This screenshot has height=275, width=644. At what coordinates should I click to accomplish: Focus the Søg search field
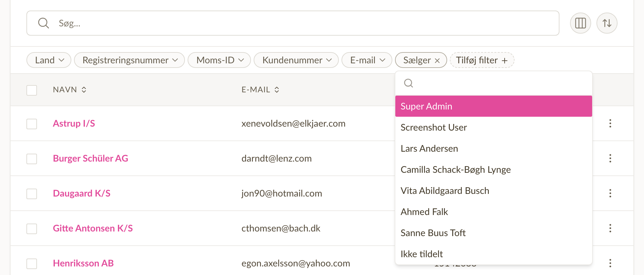(x=293, y=23)
